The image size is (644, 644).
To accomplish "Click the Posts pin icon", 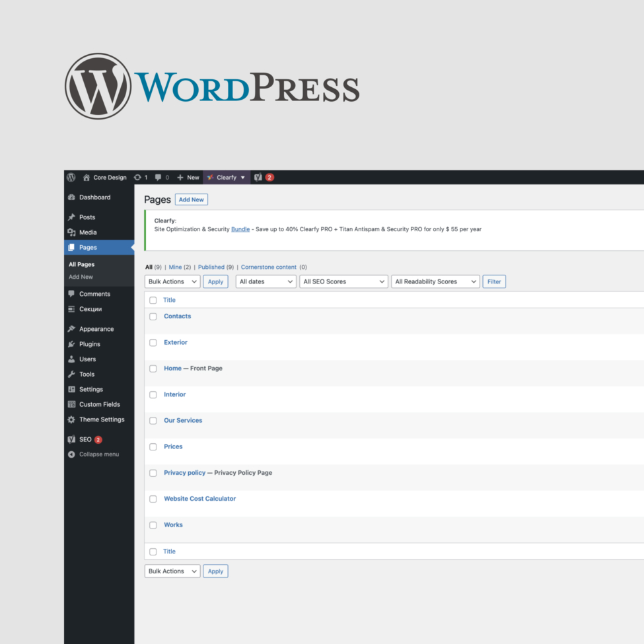I will click(x=71, y=217).
